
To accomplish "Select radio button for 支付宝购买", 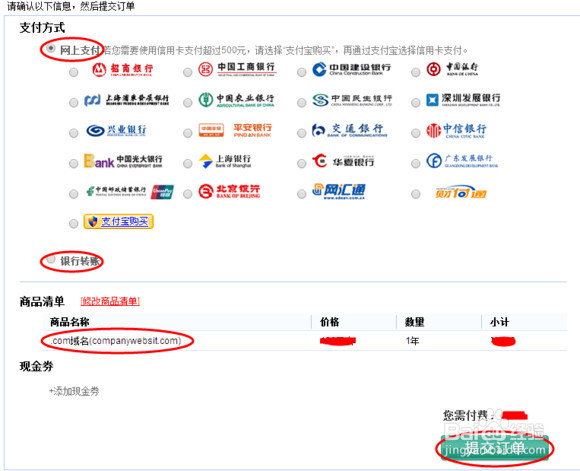I will (x=74, y=223).
